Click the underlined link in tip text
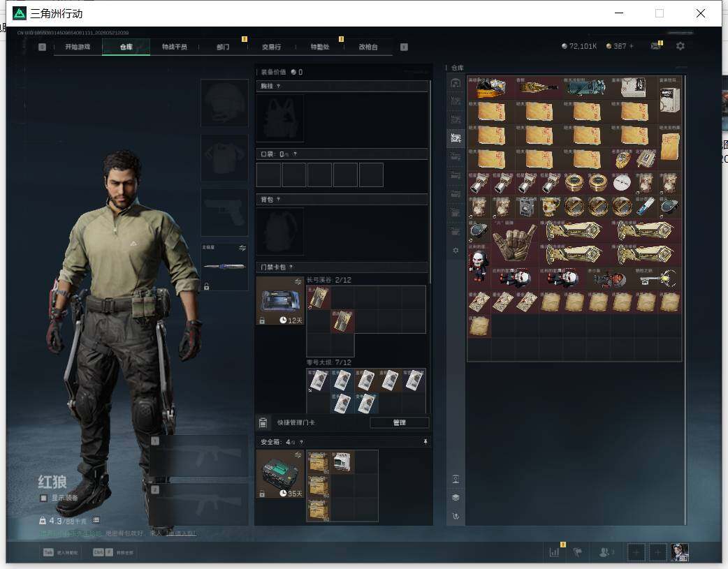This screenshot has height=569, width=728. click(181, 533)
